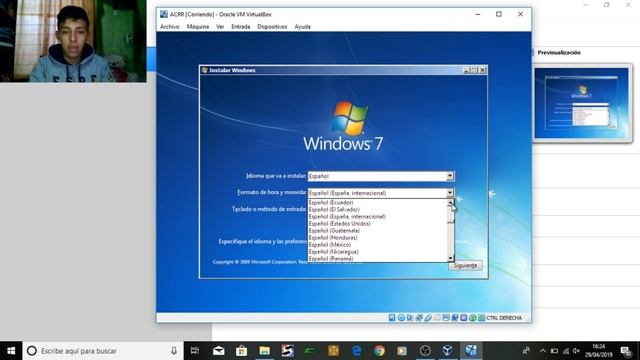
Task: Click the mouse integration icon in VM status bar
Action: [473, 318]
